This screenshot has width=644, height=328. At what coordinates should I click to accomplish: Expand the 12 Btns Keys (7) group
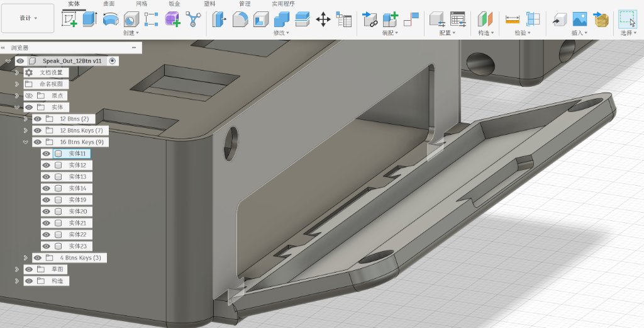coord(25,130)
